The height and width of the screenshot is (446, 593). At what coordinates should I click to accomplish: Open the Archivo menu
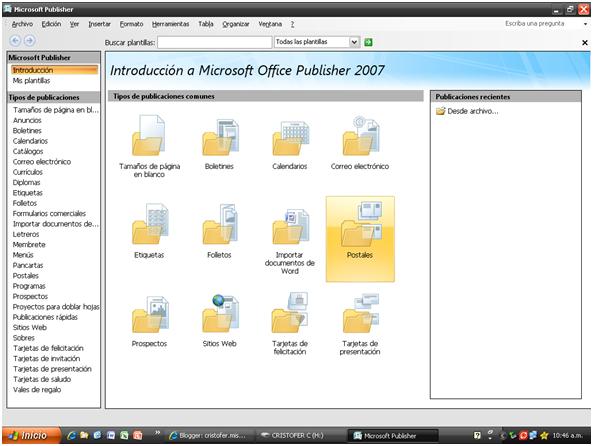(22, 24)
